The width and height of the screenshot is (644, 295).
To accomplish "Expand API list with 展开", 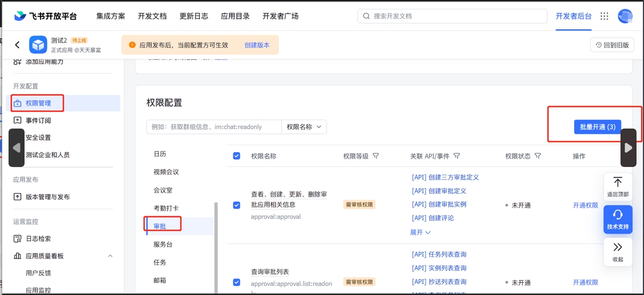I will [x=420, y=233].
